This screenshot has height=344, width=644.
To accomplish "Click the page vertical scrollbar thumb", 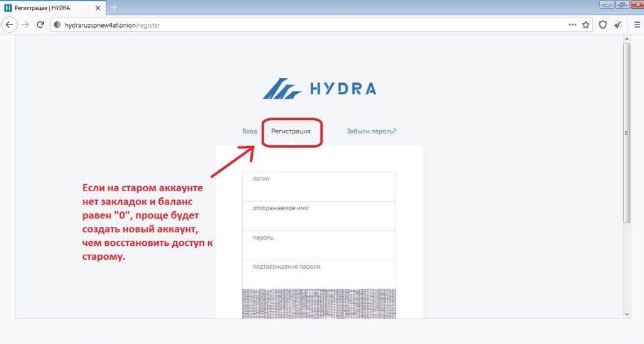I will [x=626, y=133].
